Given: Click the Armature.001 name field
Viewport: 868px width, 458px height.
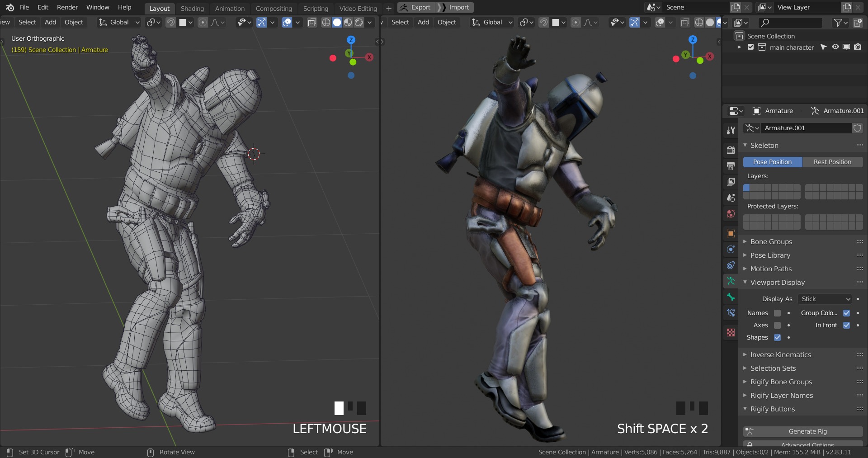Looking at the screenshot, I should (806, 128).
